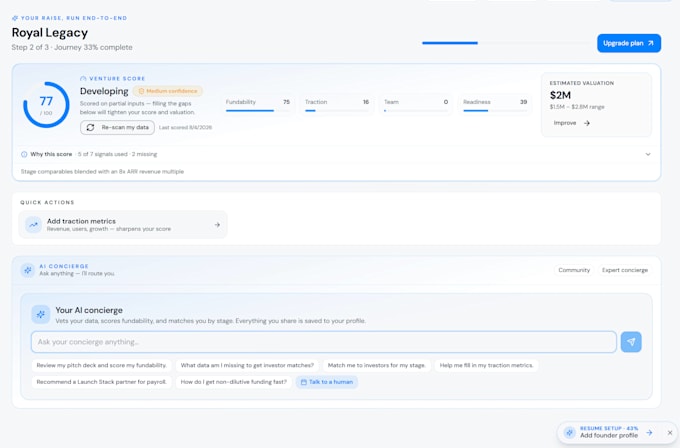Click calendar icon in Talk to a human
The image size is (680, 448).
click(x=304, y=382)
